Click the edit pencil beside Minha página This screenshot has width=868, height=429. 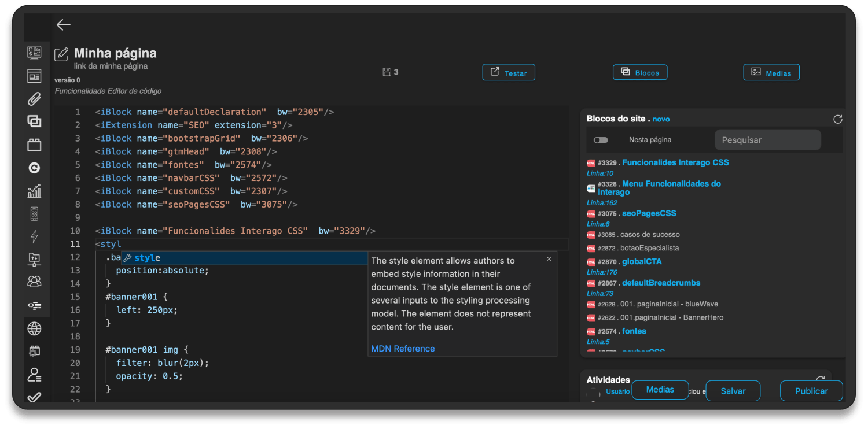61,54
